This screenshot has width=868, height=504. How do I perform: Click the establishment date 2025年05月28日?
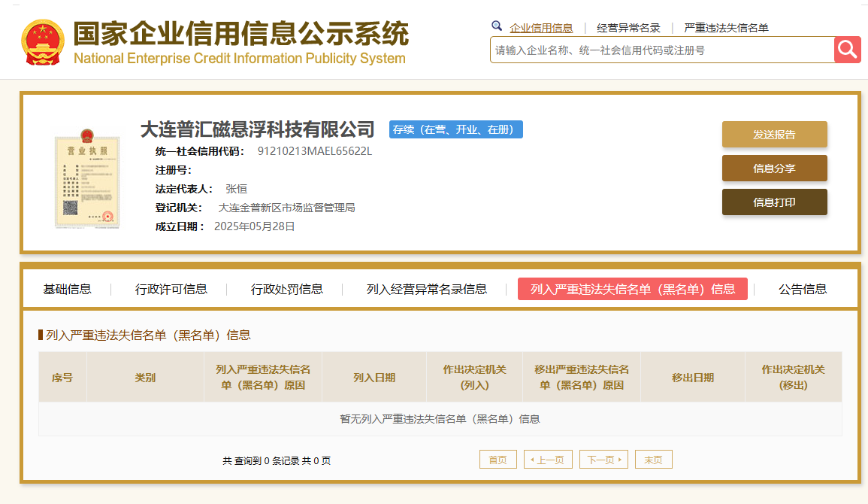click(x=255, y=226)
